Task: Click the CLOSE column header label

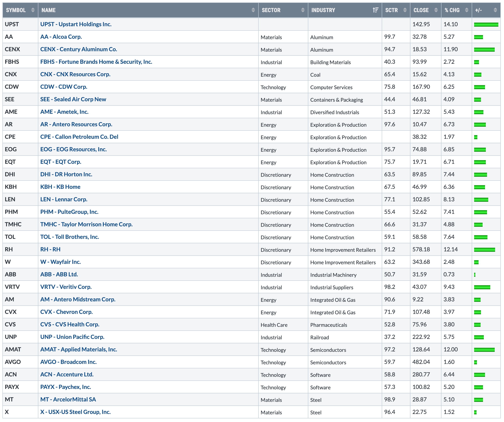Action: click(x=421, y=10)
